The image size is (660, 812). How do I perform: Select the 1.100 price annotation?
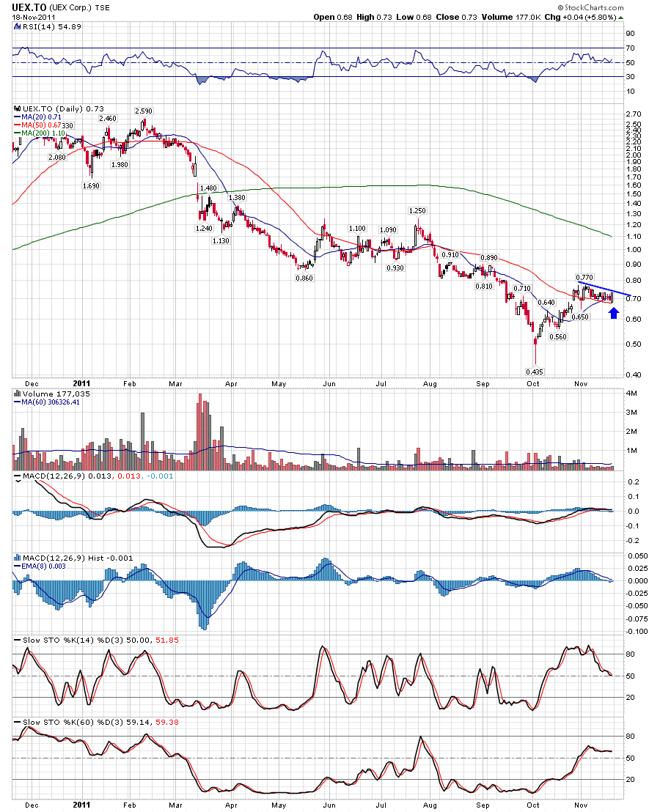pos(357,229)
